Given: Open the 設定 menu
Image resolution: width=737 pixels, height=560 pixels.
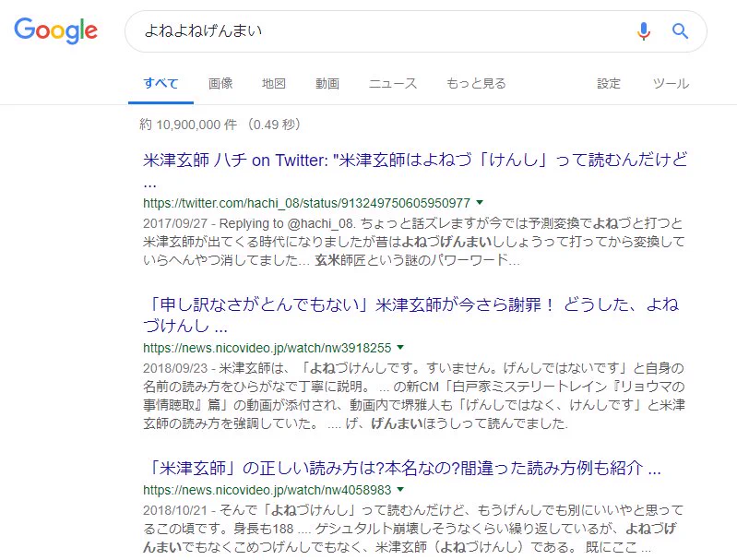Looking at the screenshot, I should [609, 83].
